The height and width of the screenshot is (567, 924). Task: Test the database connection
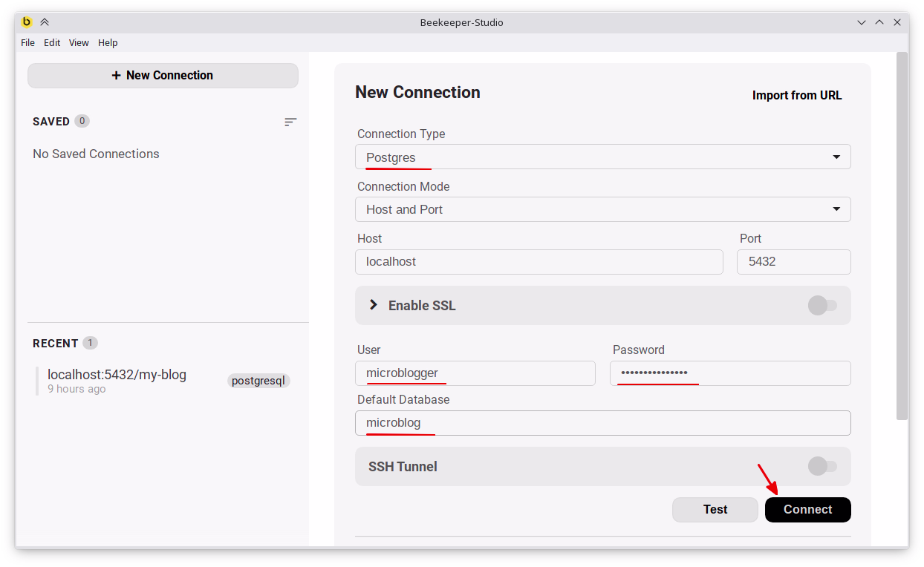click(714, 509)
